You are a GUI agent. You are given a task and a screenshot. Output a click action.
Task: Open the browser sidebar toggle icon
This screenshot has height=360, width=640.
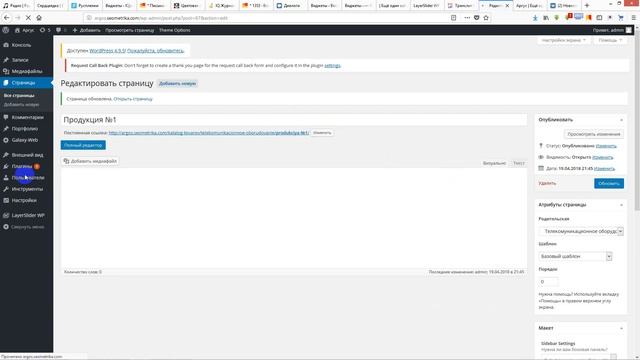coord(599,18)
